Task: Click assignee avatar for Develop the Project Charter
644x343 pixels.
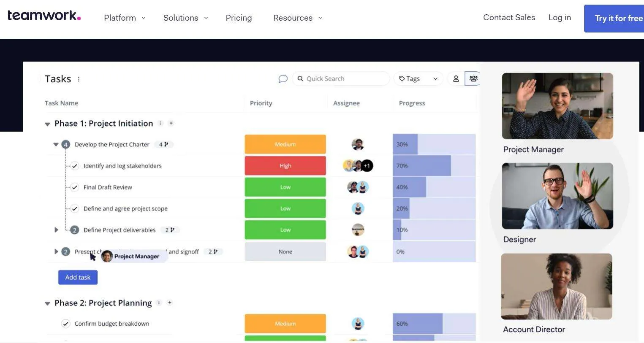Action: tap(358, 144)
